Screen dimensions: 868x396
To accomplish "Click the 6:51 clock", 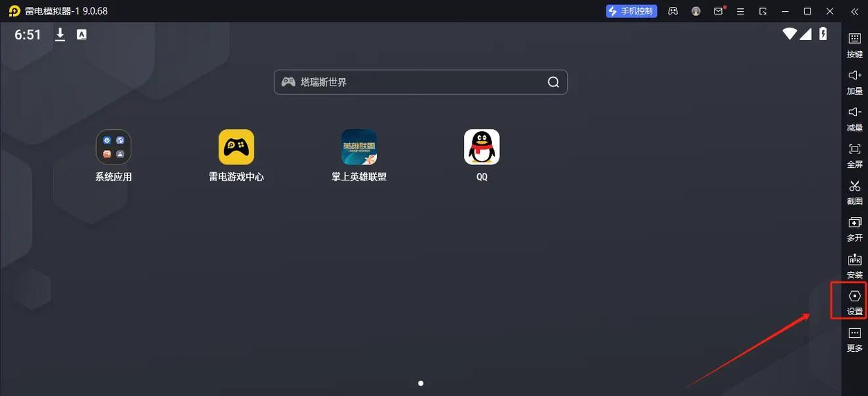I will point(28,35).
